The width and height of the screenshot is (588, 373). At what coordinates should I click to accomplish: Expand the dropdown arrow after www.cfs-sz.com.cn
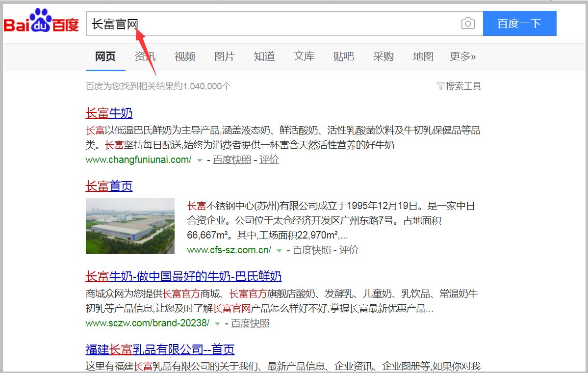(279, 250)
